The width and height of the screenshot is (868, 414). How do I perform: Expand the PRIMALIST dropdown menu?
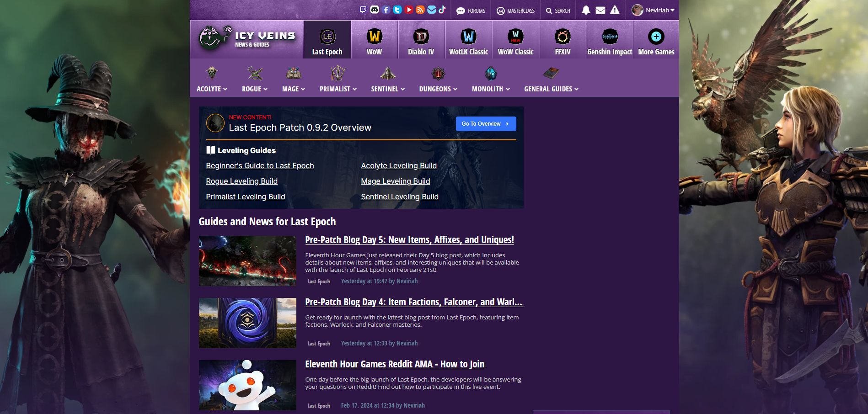pyautogui.click(x=338, y=89)
